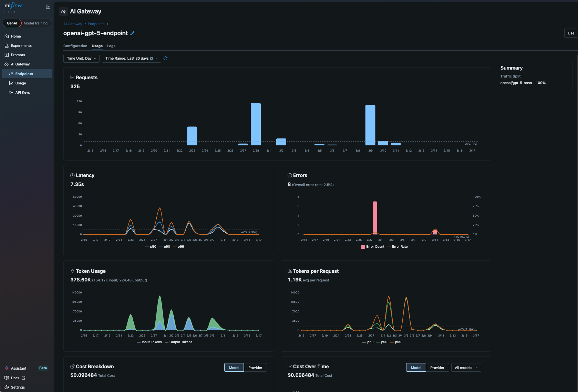Toggle Cost Over Time to Provider view
The width and height of the screenshot is (578, 392).
[437, 368]
